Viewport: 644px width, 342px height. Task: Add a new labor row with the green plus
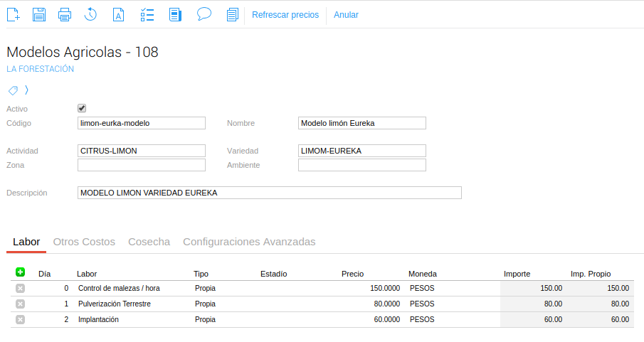(20, 272)
